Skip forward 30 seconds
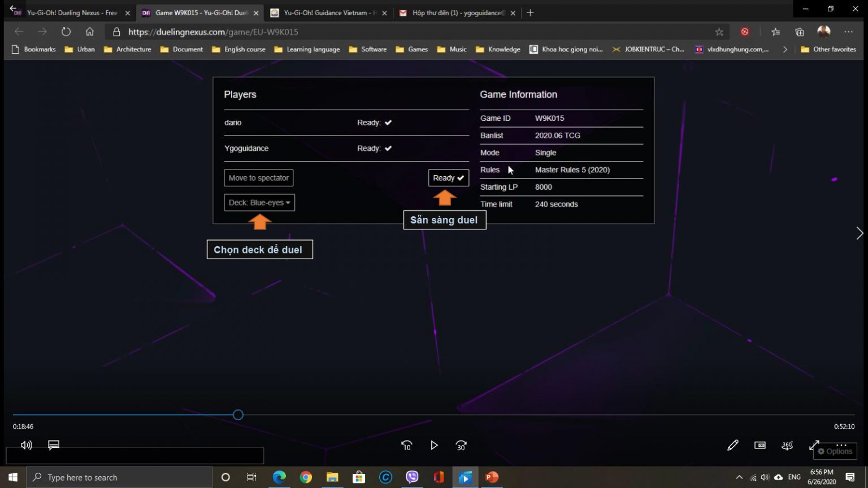868x488 pixels. pyautogui.click(x=461, y=446)
